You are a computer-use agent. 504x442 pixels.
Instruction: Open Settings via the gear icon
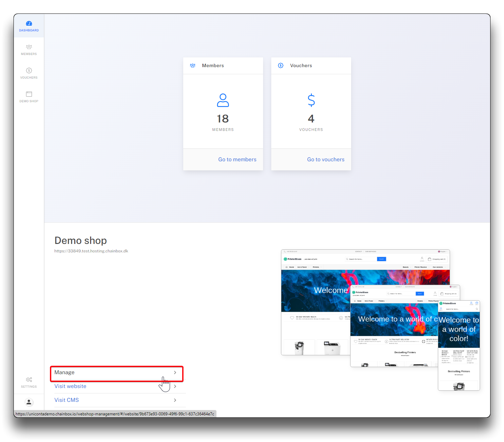coord(29,380)
